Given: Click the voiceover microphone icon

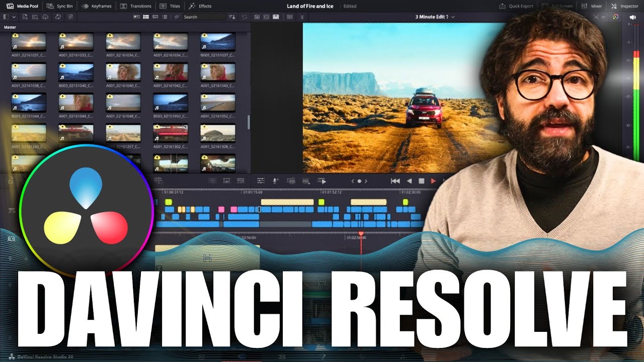Looking at the screenshot, I should click(275, 181).
